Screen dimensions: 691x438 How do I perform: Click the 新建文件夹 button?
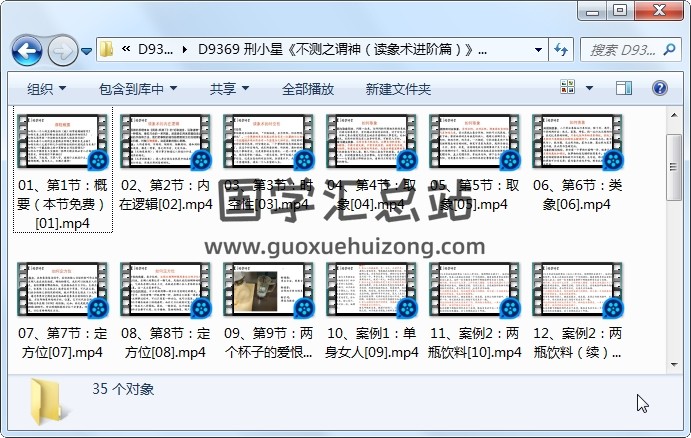point(398,89)
